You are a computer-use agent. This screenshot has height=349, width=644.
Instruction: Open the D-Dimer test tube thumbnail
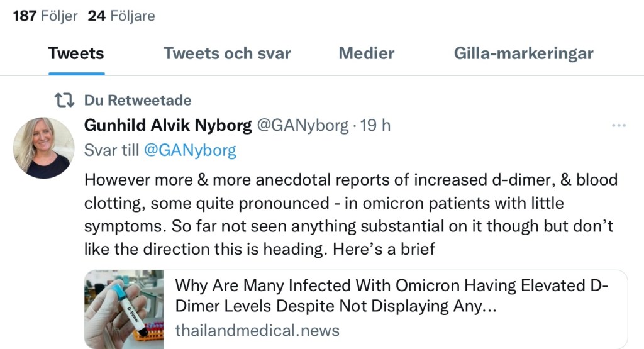tap(125, 309)
